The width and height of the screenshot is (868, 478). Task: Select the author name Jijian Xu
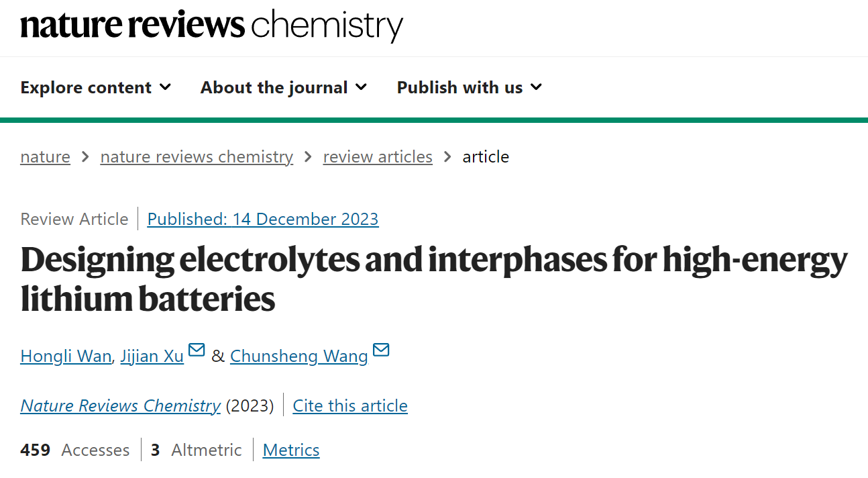pos(152,356)
